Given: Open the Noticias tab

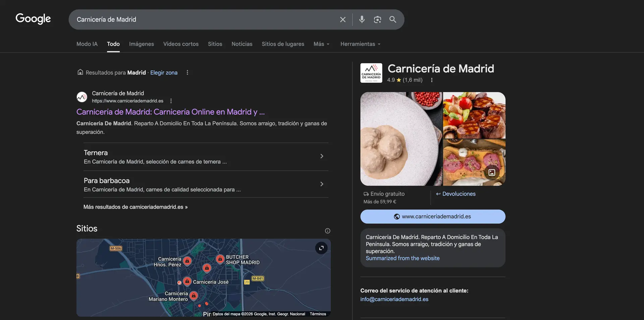Looking at the screenshot, I should pos(241,44).
